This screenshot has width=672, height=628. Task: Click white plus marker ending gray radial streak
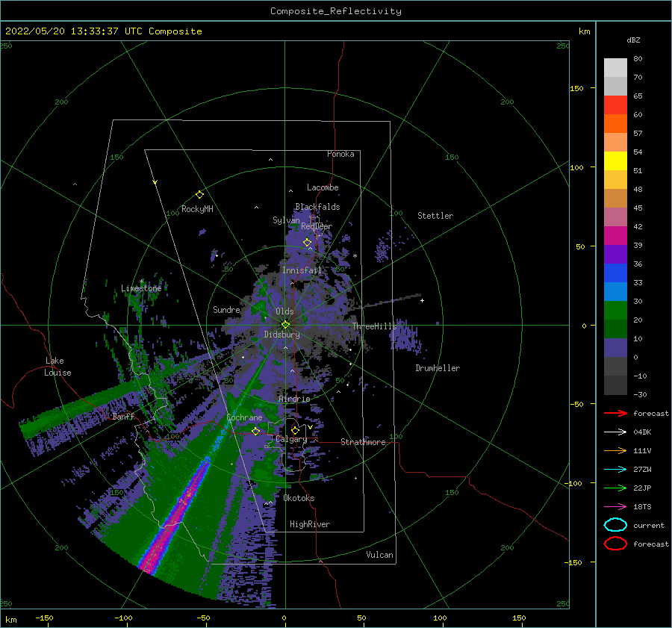tap(422, 300)
